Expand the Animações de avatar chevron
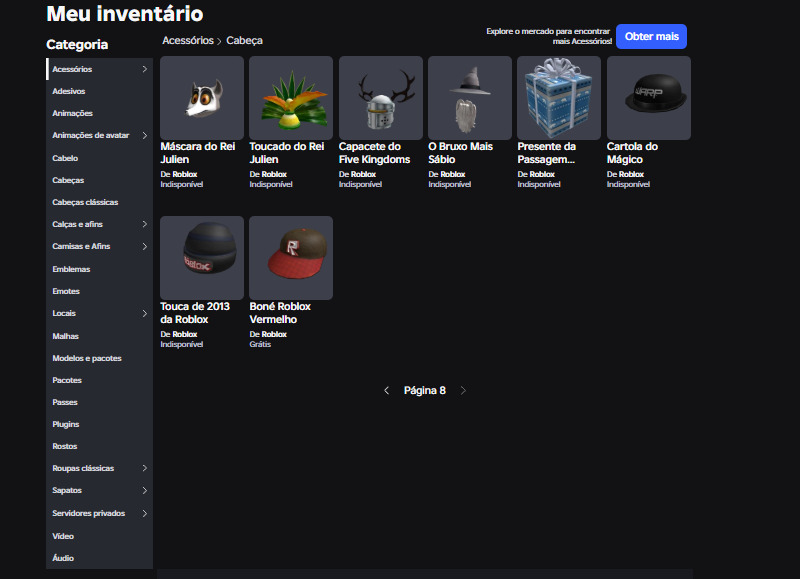Viewport: 800px width, 579px height. [x=144, y=135]
